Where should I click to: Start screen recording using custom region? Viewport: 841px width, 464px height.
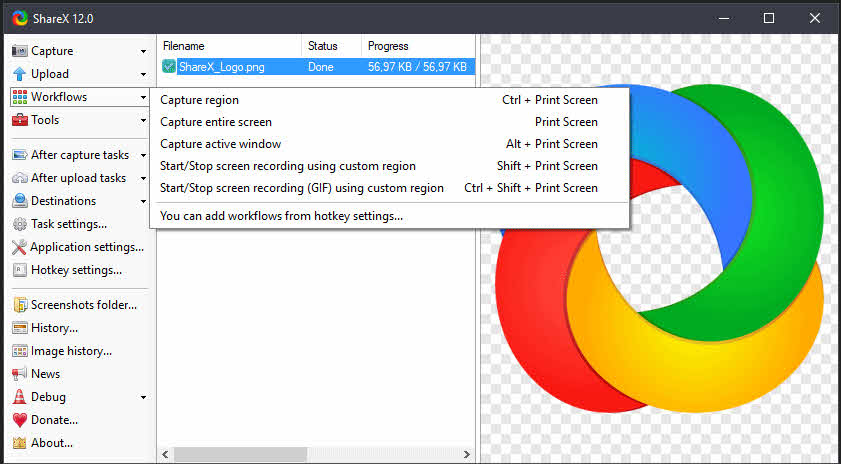389,166
